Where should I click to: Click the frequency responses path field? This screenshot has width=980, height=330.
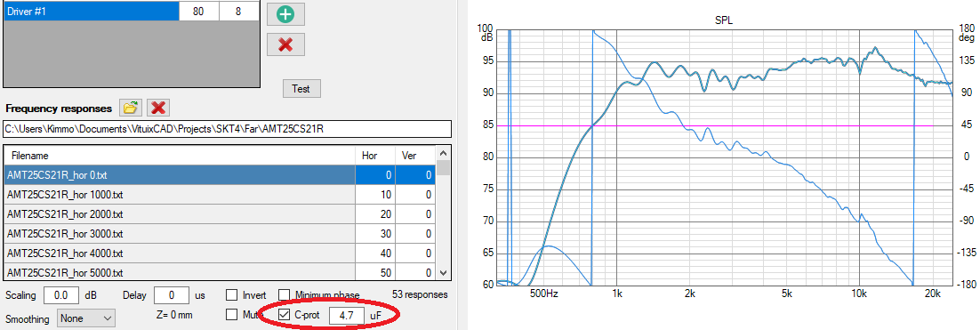pos(227,129)
